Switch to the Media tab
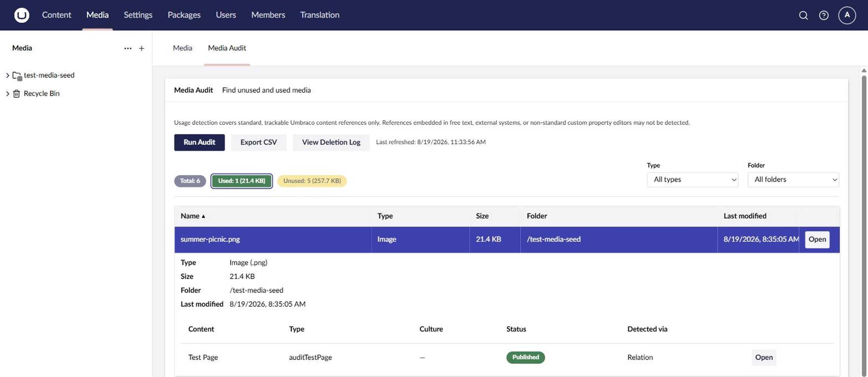Viewport: 868px width, 377px height. pyautogui.click(x=182, y=48)
